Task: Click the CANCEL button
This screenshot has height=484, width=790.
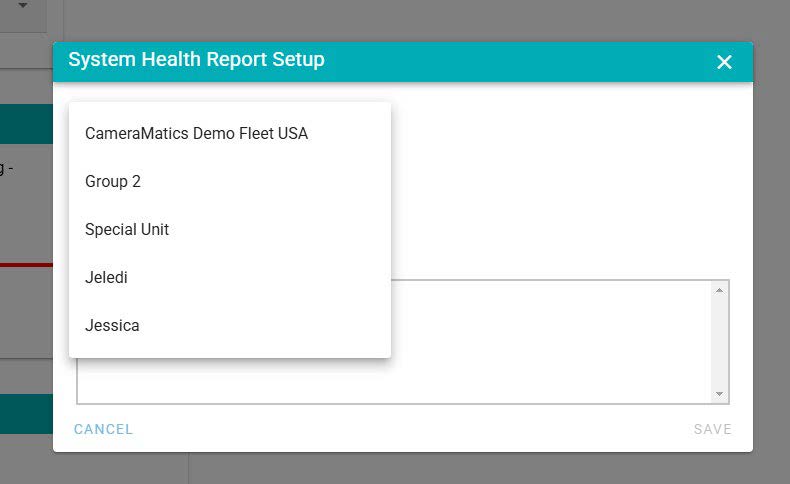Action: [x=103, y=429]
